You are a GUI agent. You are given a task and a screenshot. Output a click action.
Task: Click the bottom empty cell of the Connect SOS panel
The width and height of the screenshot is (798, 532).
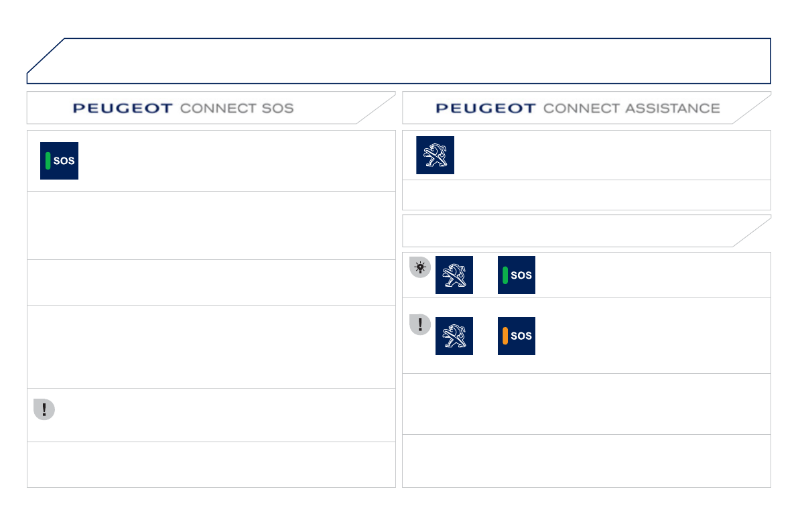[x=211, y=464]
